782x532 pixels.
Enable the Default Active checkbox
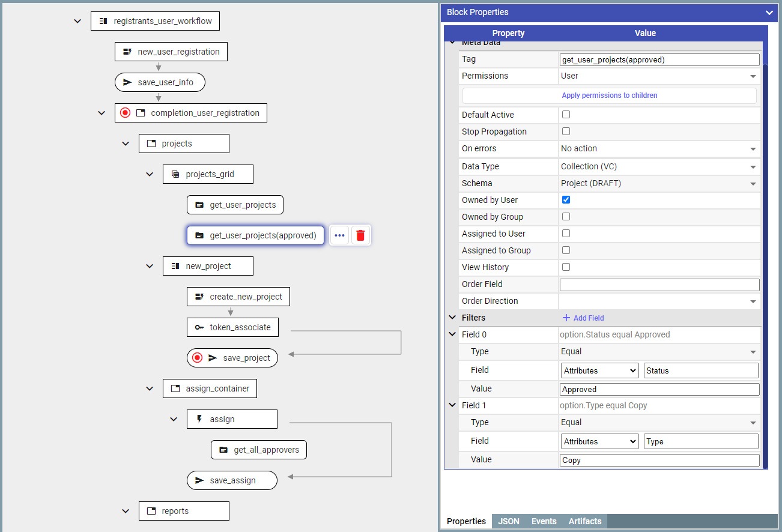point(566,115)
